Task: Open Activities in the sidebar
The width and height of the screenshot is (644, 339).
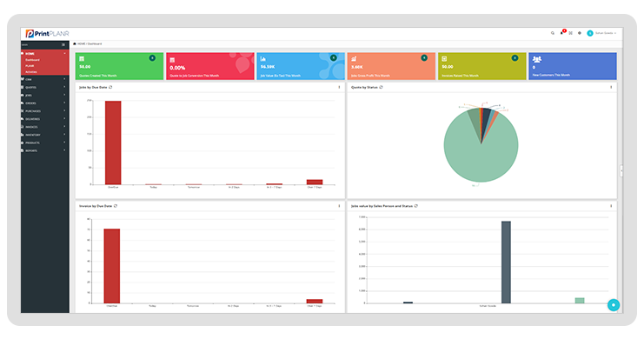Action: click(31, 72)
